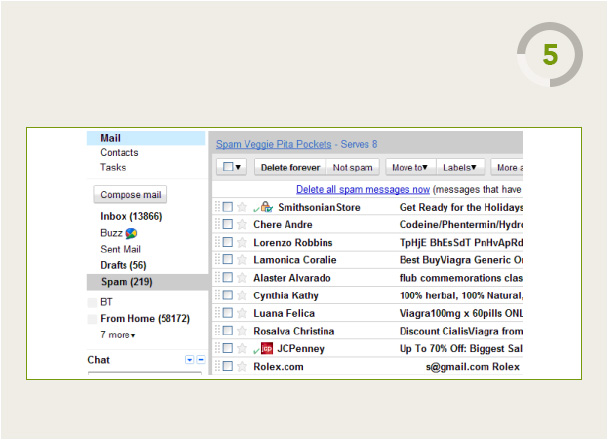The height and width of the screenshot is (440, 608).
Task: Star the Cynthia Kathy message
Action: point(242,295)
